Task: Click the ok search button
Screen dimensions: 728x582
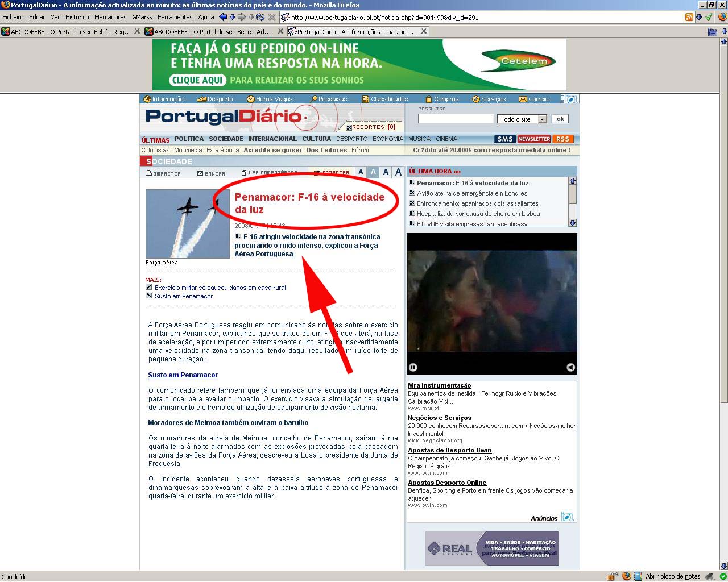Action: (x=560, y=119)
